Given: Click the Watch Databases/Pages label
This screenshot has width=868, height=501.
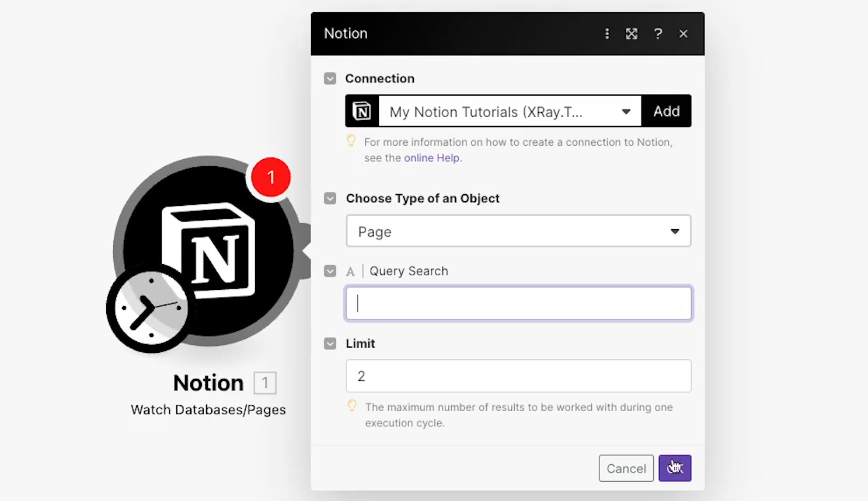Looking at the screenshot, I should click(208, 410).
